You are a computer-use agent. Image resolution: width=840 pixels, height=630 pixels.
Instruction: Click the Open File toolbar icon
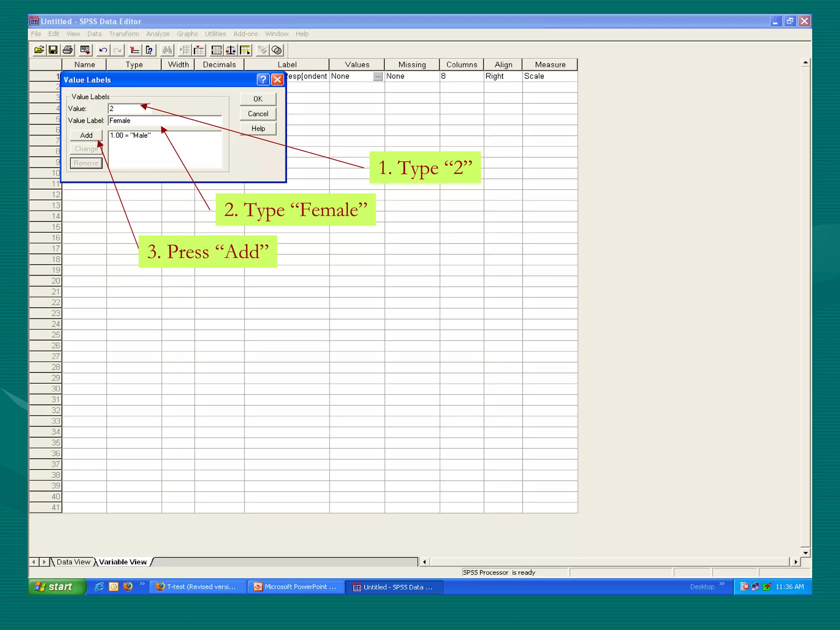[x=39, y=50]
